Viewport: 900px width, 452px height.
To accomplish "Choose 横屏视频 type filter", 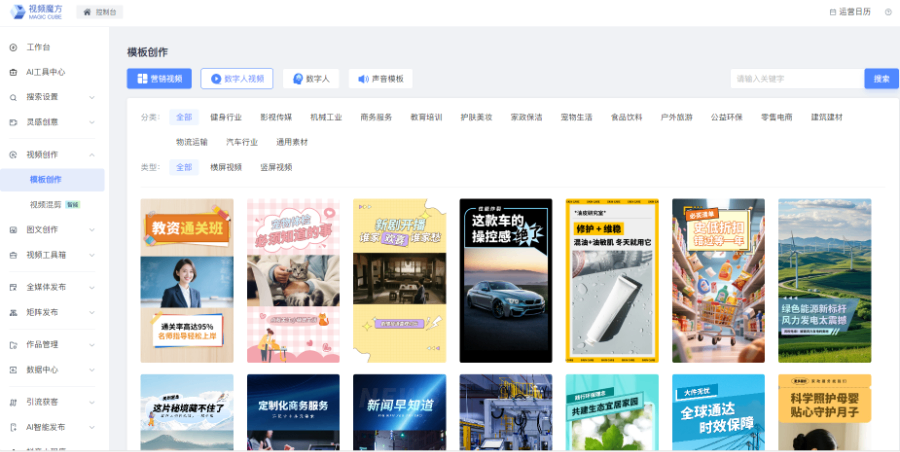I will (226, 167).
